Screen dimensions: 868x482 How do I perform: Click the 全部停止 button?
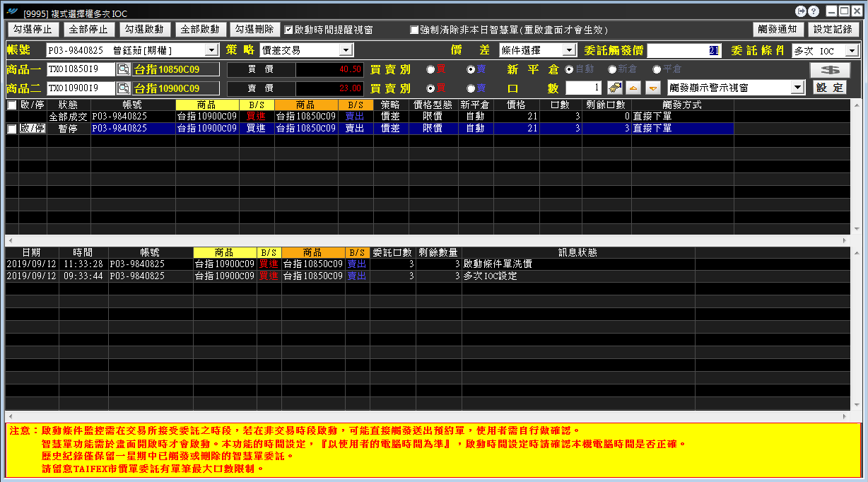(88, 30)
